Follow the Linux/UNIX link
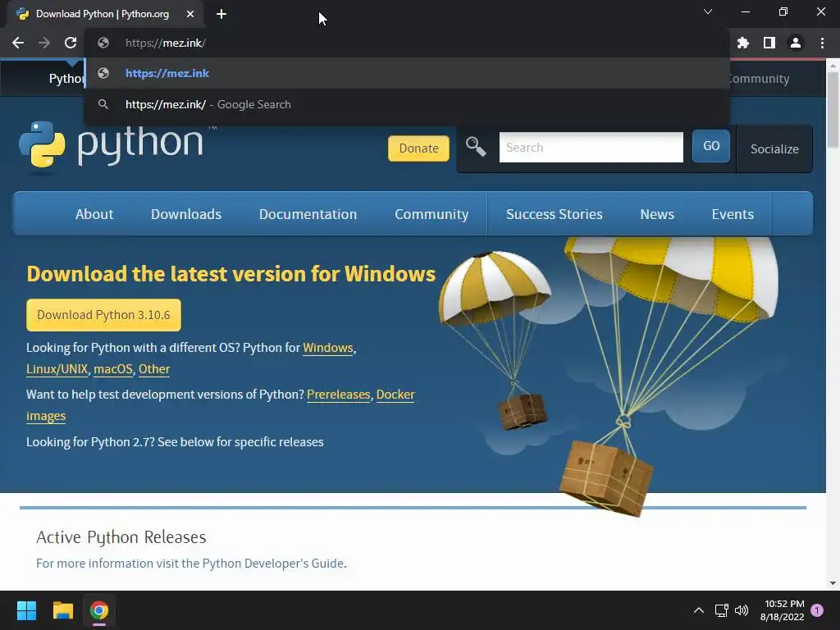The width and height of the screenshot is (840, 630). (x=57, y=369)
